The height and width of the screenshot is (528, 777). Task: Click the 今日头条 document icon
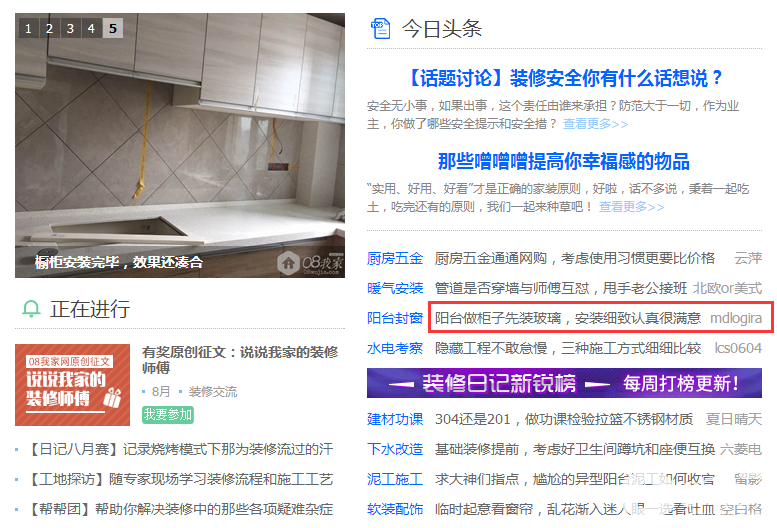click(x=381, y=28)
